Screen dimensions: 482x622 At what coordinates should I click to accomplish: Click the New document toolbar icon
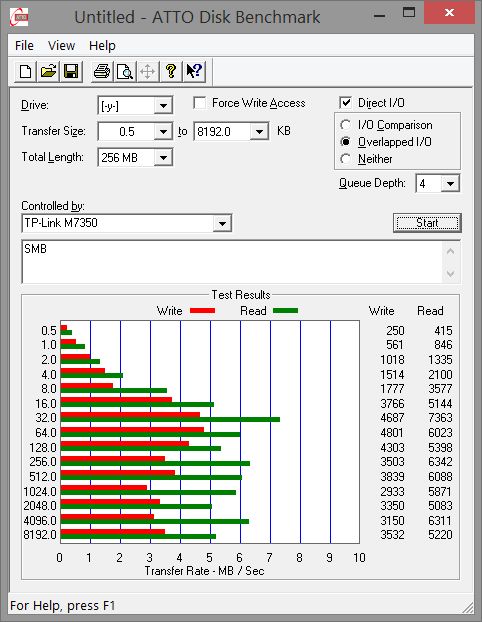click(26, 72)
